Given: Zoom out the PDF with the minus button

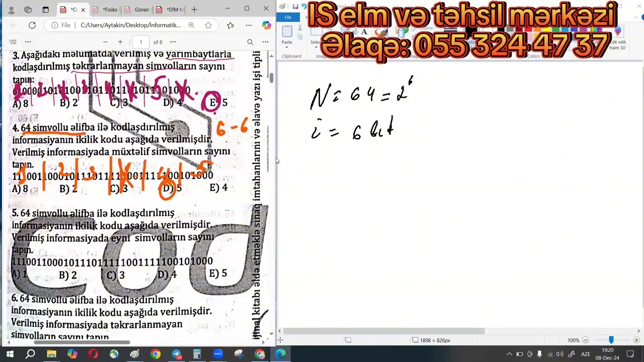Looking at the screenshot, I should click(x=105, y=42).
